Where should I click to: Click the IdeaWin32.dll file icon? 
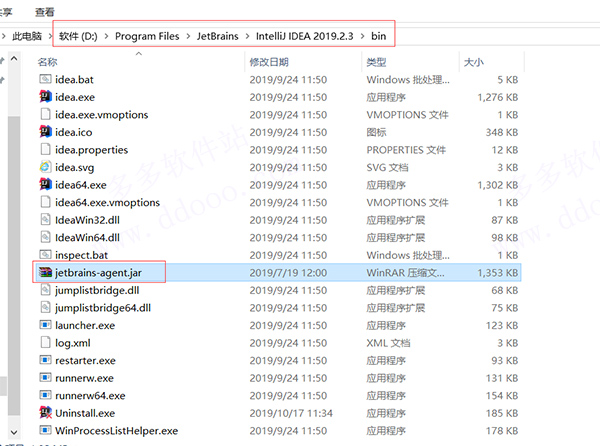point(45,220)
